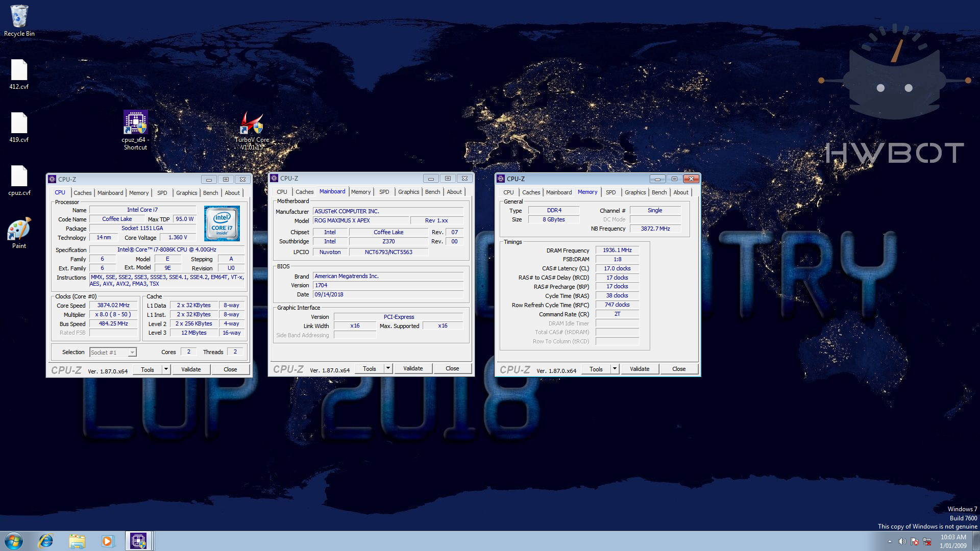This screenshot has height=551, width=980.
Task: Open Graphics tab in the Memory window
Action: click(635, 192)
